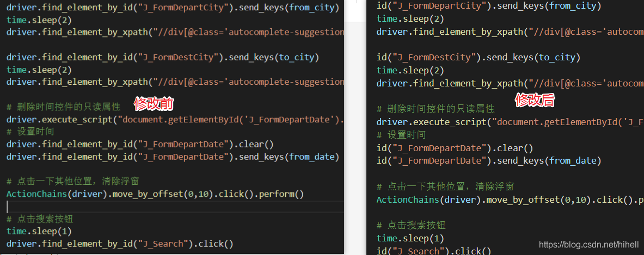644x255 pixels.
Task: Click the comment 删除时间控件的只读属性 in left pane
Action: coord(64,107)
